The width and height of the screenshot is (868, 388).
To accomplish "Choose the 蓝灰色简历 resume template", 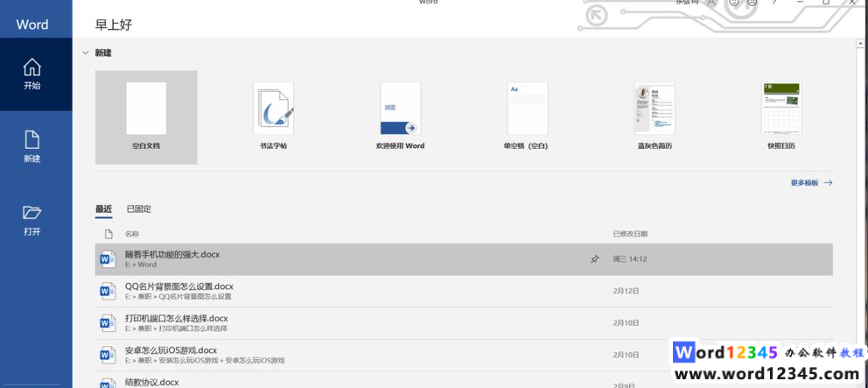I will tap(654, 117).
